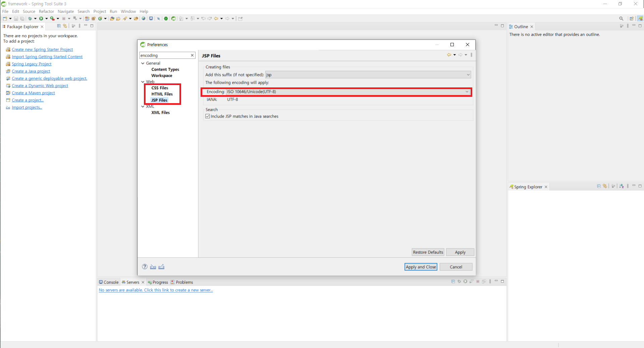Select HTML Files in preferences tree

pos(162,94)
